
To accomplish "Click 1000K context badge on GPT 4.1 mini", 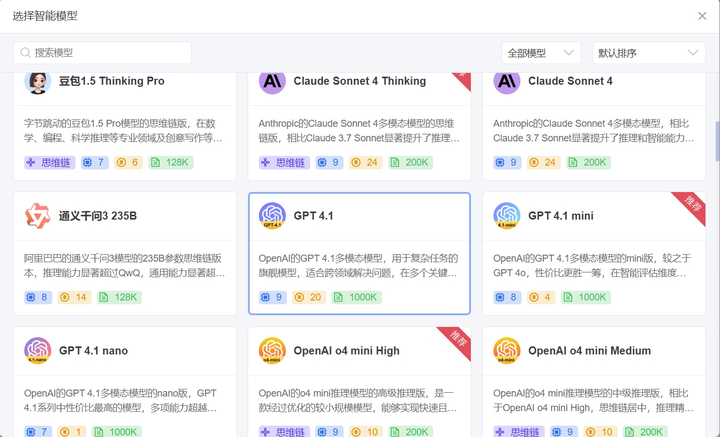I will tap(586, 297).
